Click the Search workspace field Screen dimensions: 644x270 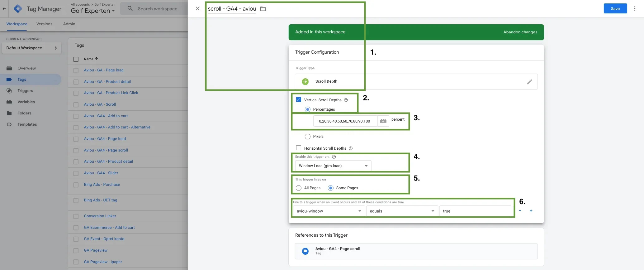pos(158,9)
